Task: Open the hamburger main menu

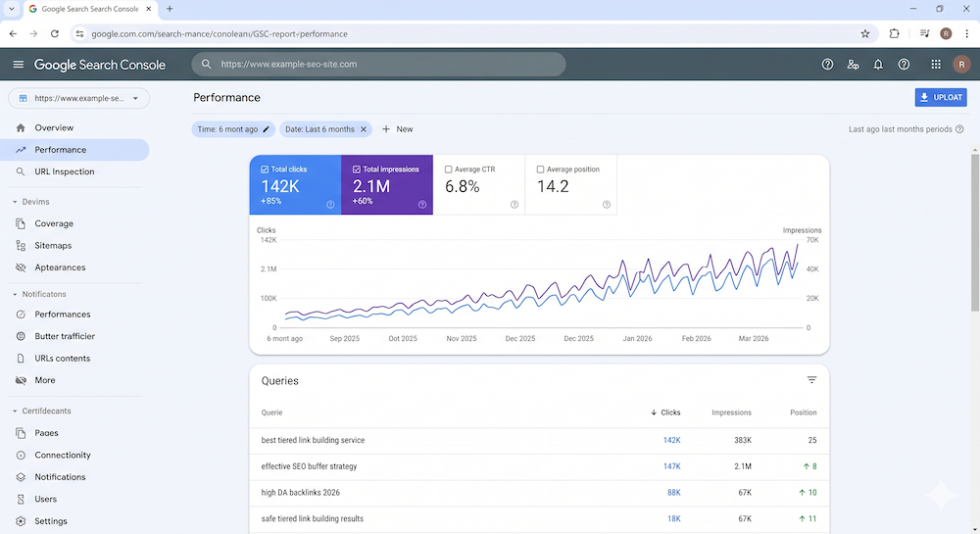Action: point(18,65)
